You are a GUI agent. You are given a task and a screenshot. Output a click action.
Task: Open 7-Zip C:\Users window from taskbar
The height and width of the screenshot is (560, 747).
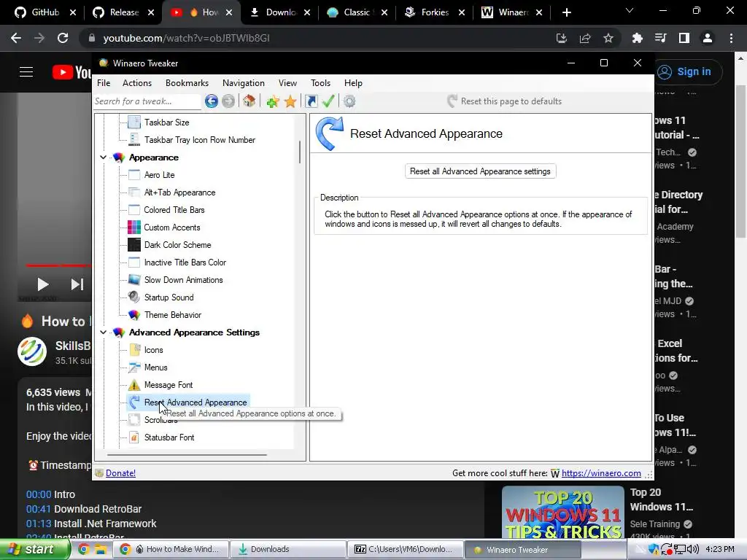tap(405, 549)
